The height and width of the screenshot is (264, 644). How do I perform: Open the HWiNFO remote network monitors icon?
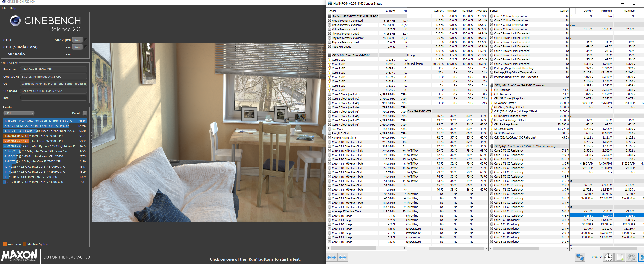point(580,257)
